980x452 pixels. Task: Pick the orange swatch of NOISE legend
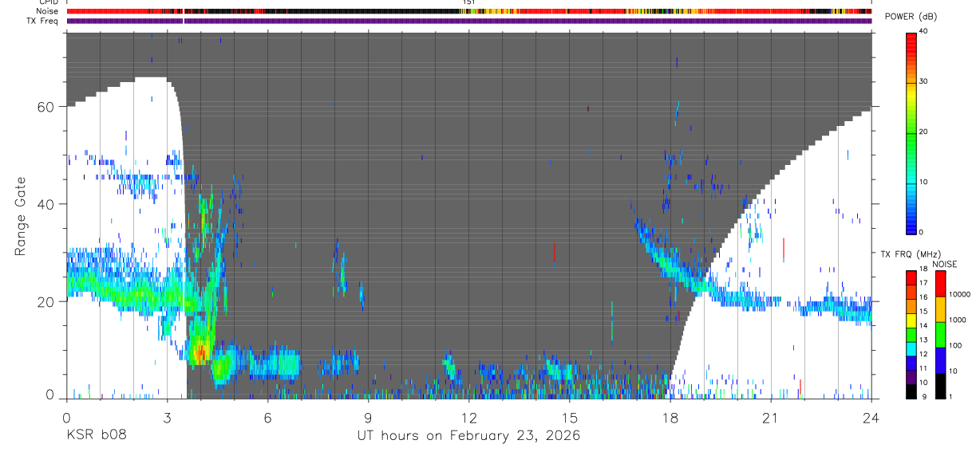coord(940,309)
